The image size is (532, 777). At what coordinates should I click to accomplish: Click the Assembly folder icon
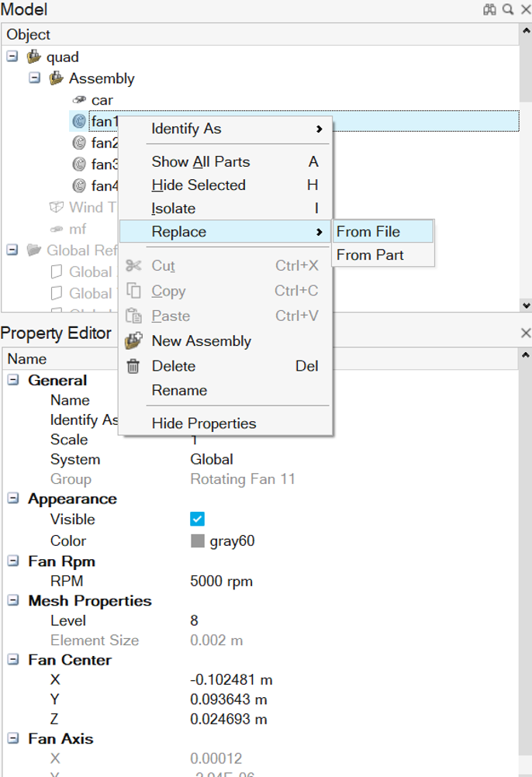(56, 78)
